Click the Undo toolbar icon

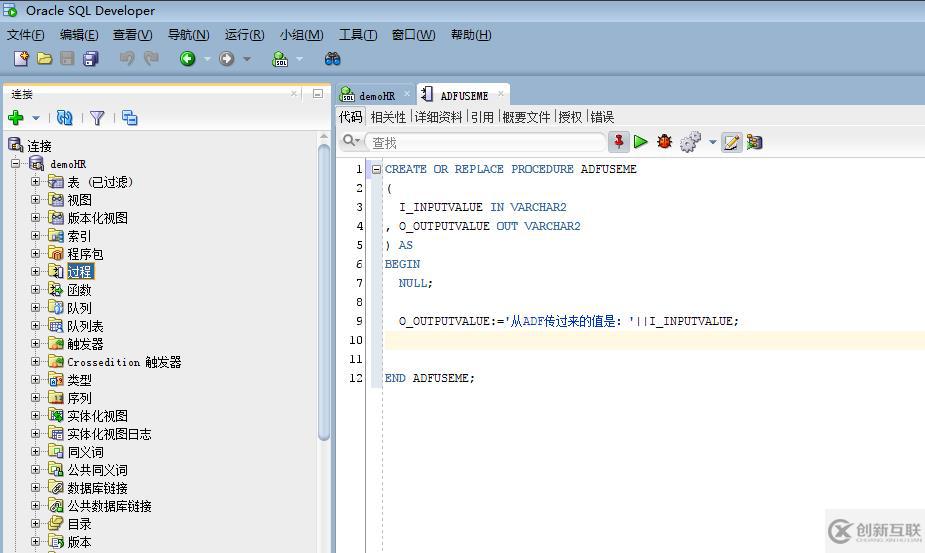(127, 58)
